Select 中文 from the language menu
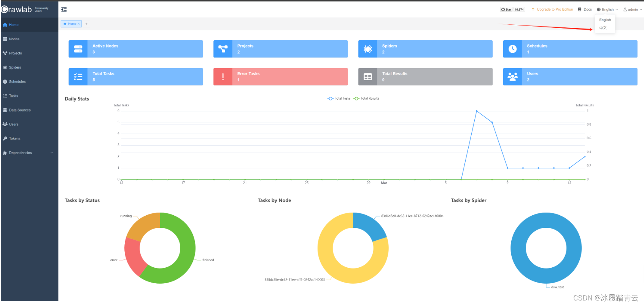The height and width of the screenshot is (305, 644). pyautogui.click(x=605, y=28)
